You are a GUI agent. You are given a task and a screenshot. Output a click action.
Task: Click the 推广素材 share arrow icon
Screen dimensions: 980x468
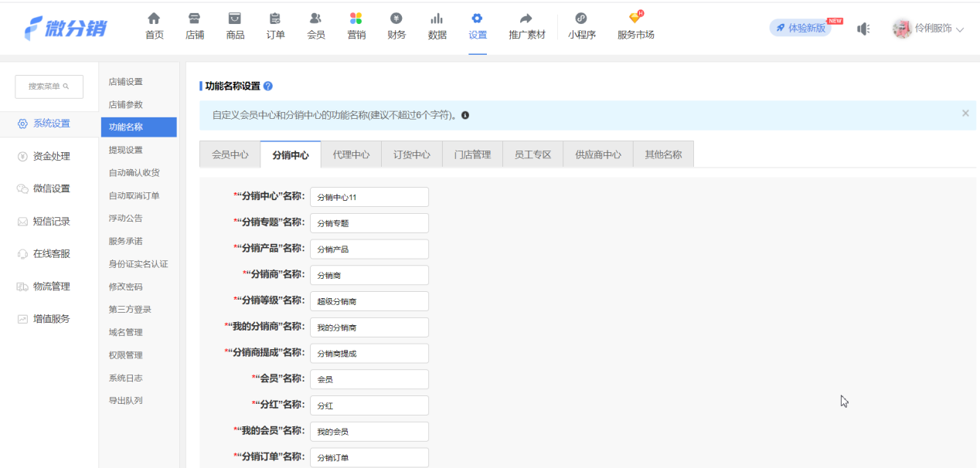pos(526,19)
